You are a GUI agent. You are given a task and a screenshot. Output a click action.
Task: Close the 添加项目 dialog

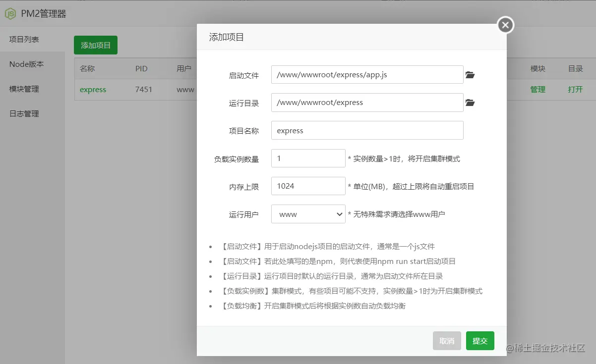point(505,25)
